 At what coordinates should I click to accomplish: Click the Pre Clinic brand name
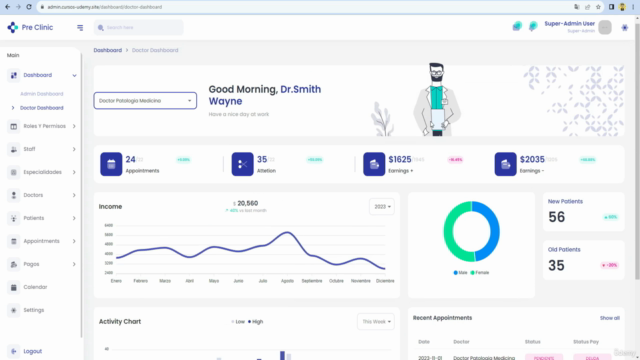[x=37, y=27]
